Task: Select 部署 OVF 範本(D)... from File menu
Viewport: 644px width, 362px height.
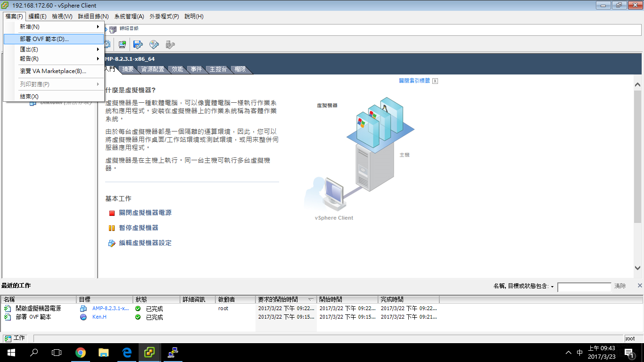Action: (x=54, y=39)
